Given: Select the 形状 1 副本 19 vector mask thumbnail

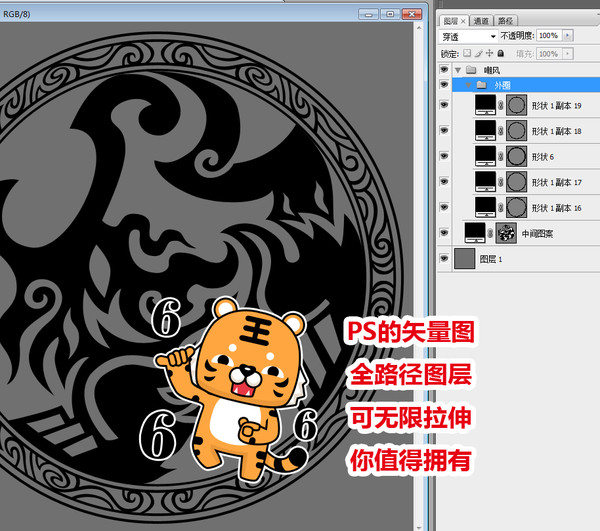Looking at the screenshot, I should tap(517, 105).
